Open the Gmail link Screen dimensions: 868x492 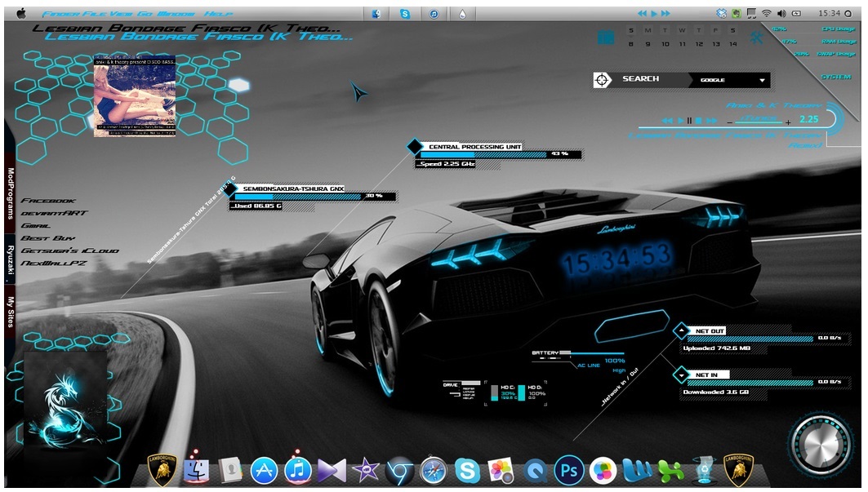[x=35, y=225]
